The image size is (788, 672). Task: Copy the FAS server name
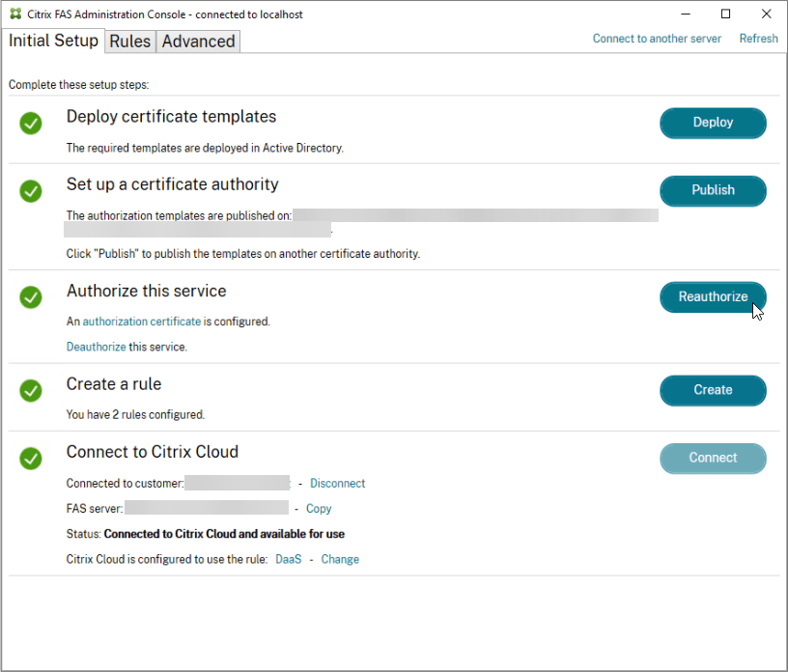pyautogui.click(x=319, y=509)
